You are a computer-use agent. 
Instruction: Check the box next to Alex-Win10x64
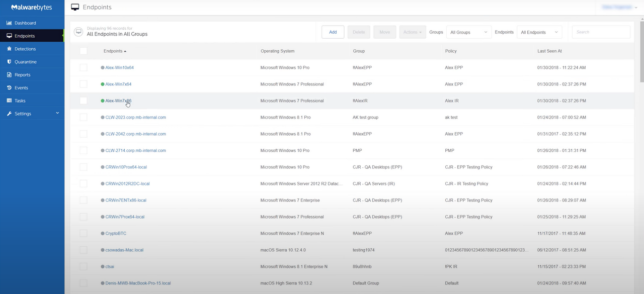(83, 67)
